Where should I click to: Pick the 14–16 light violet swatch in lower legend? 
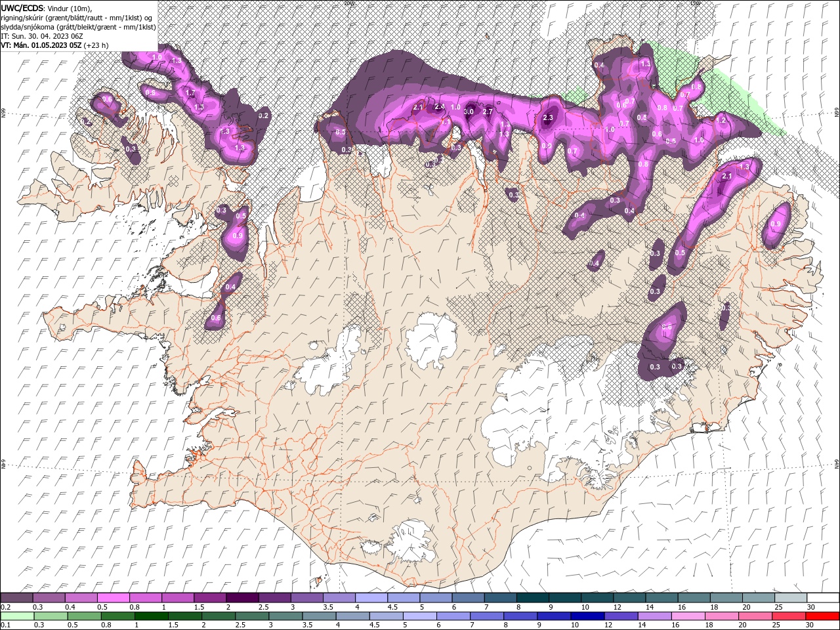point(654,616)
